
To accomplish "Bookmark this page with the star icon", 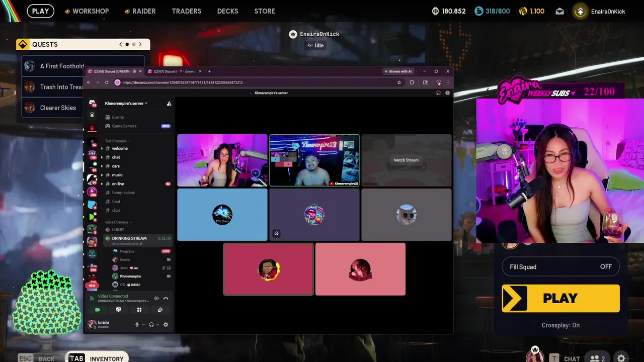I will click(x=399, y=82).
